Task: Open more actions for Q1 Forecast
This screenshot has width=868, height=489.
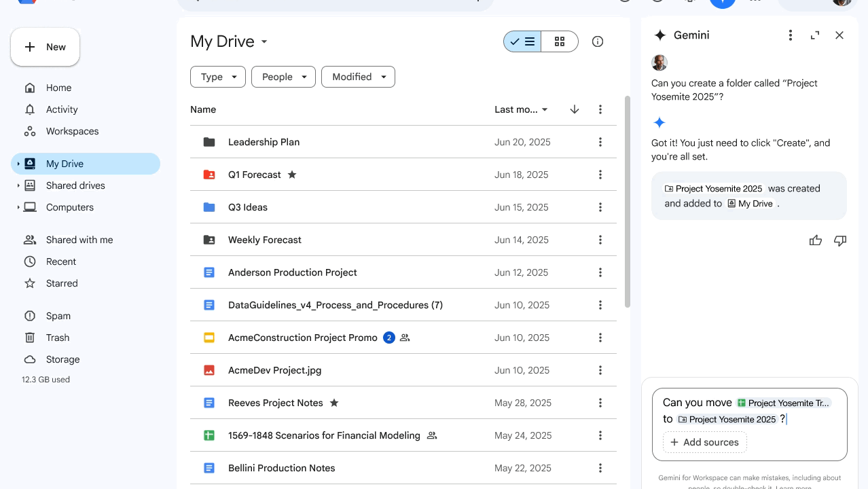Action: (600, 175)
